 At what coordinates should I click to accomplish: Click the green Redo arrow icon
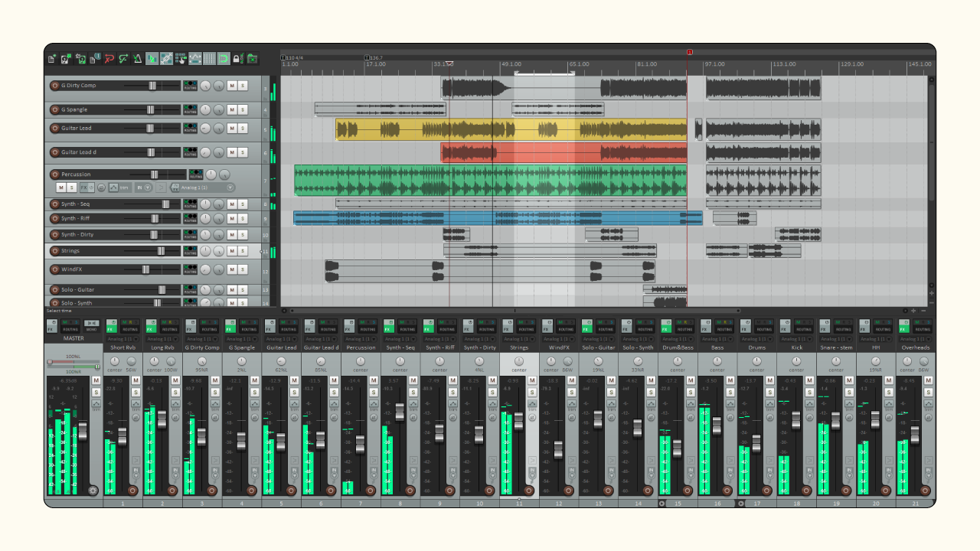123,59
